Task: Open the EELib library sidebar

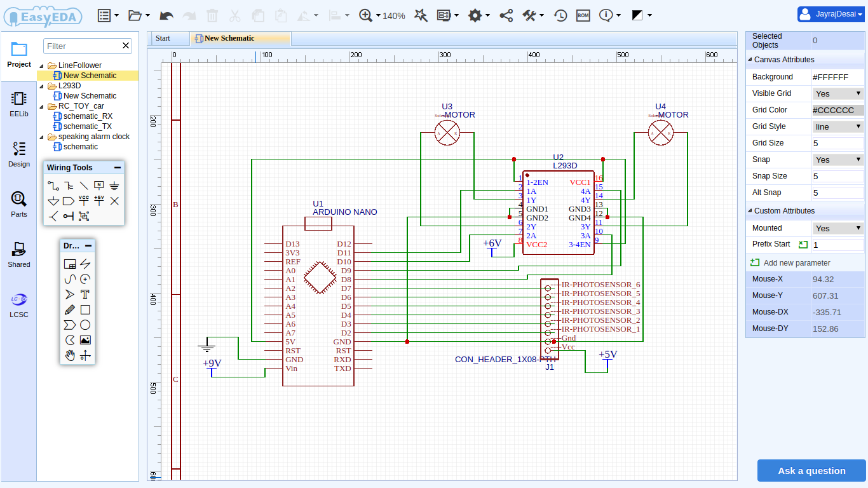Action: click(x=18, y=104)
